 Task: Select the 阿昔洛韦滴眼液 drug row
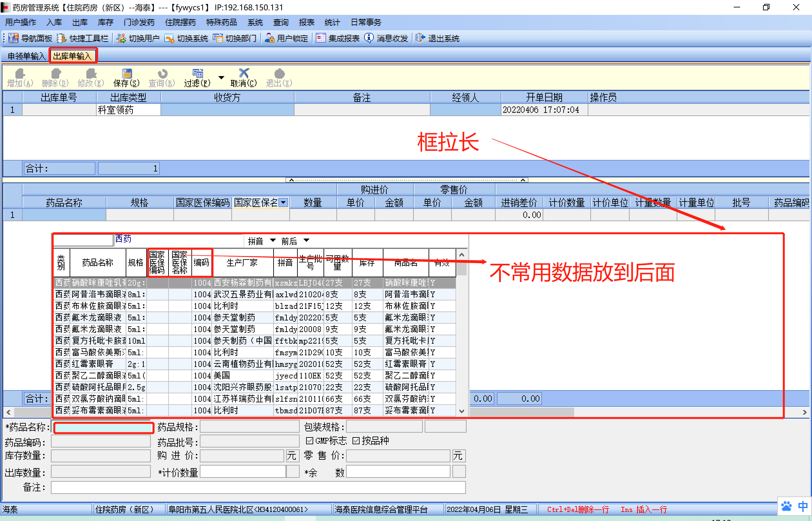pos(98,294)
